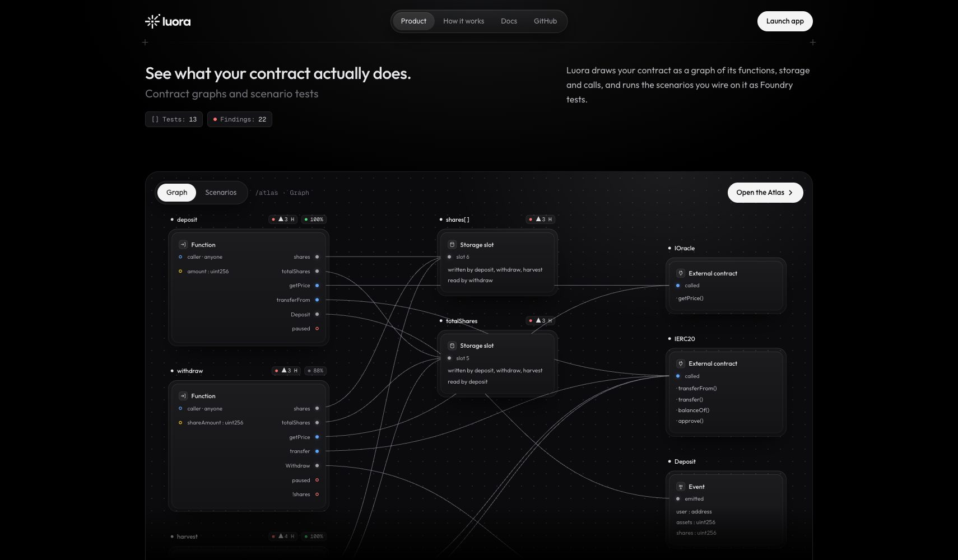
Task: Open the Product nav item
Action: point(413,21)
